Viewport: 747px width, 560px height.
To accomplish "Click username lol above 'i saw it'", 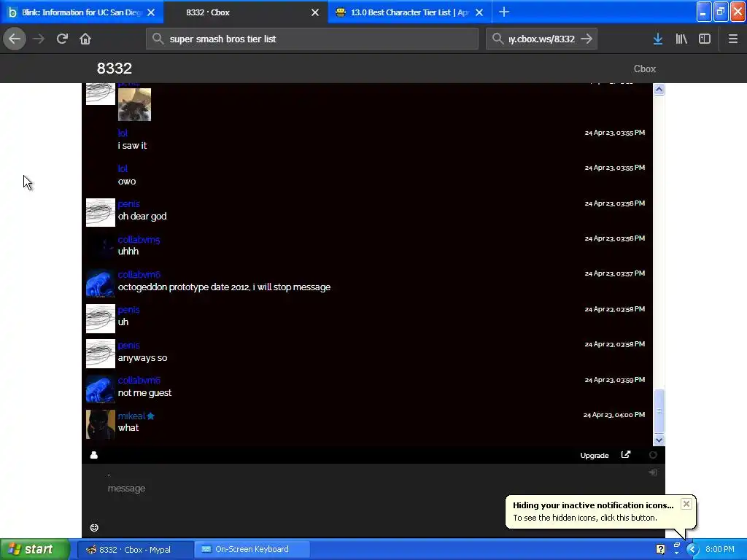I will (123, 133).
